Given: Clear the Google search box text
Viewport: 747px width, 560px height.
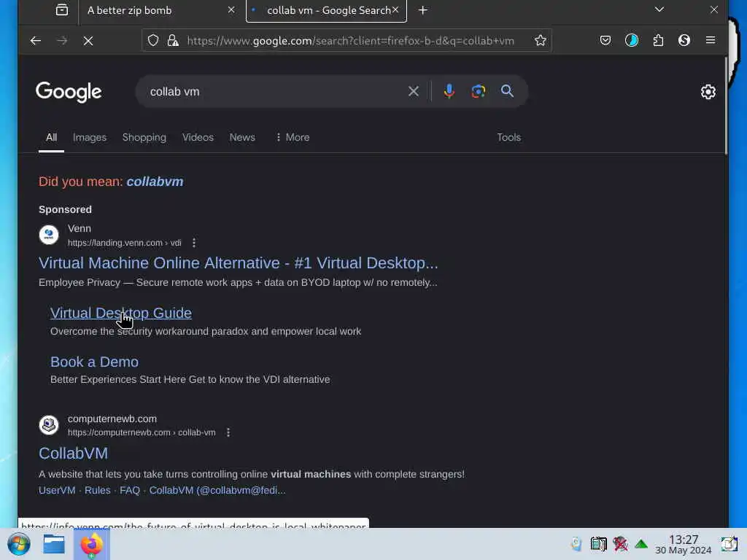Looking at the screenshot, I should [413, 91].
